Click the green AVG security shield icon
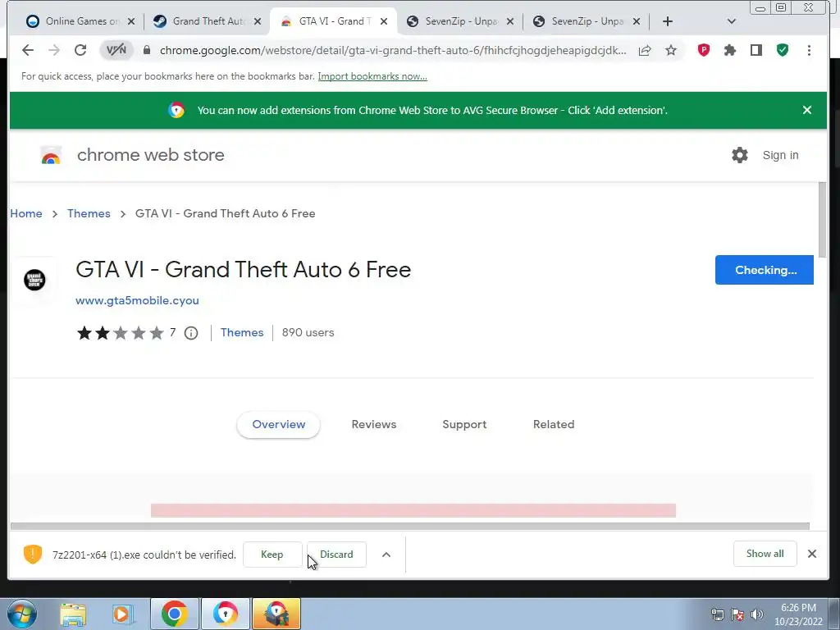The image size is (840, 630). pyautogui.click(x=783, y=50)
